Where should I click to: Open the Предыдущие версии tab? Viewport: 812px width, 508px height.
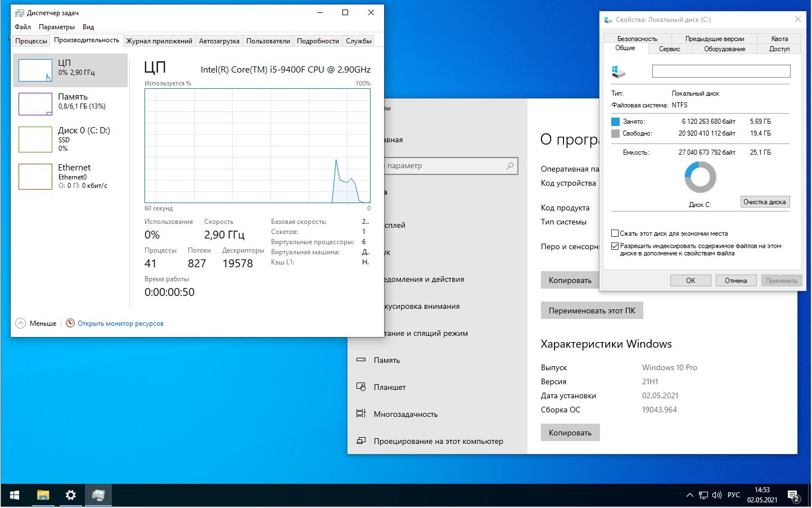click(x=714, y=39)
